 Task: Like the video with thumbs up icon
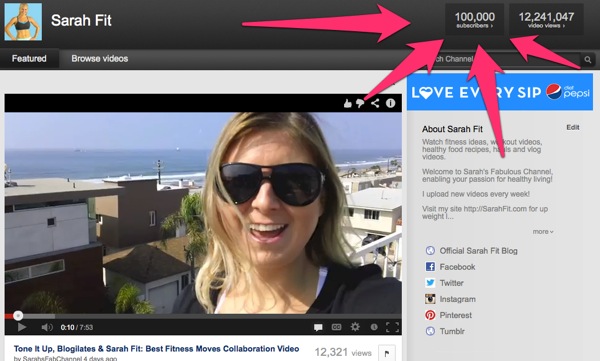[347, 103]
